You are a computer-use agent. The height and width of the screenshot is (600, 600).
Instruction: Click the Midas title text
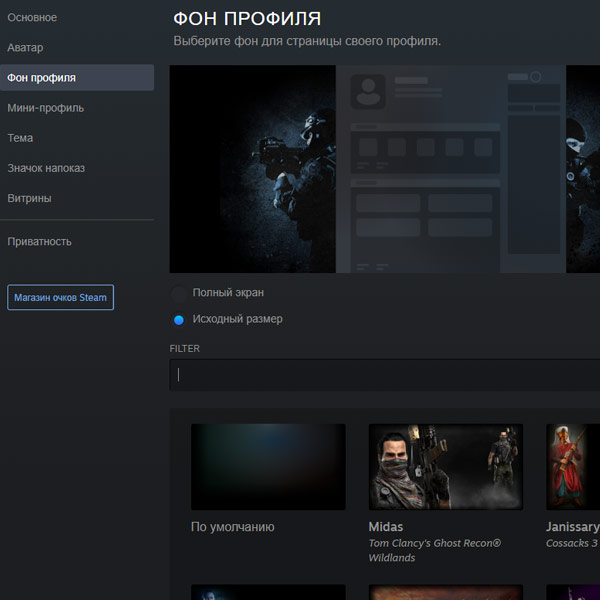[386, 527]
